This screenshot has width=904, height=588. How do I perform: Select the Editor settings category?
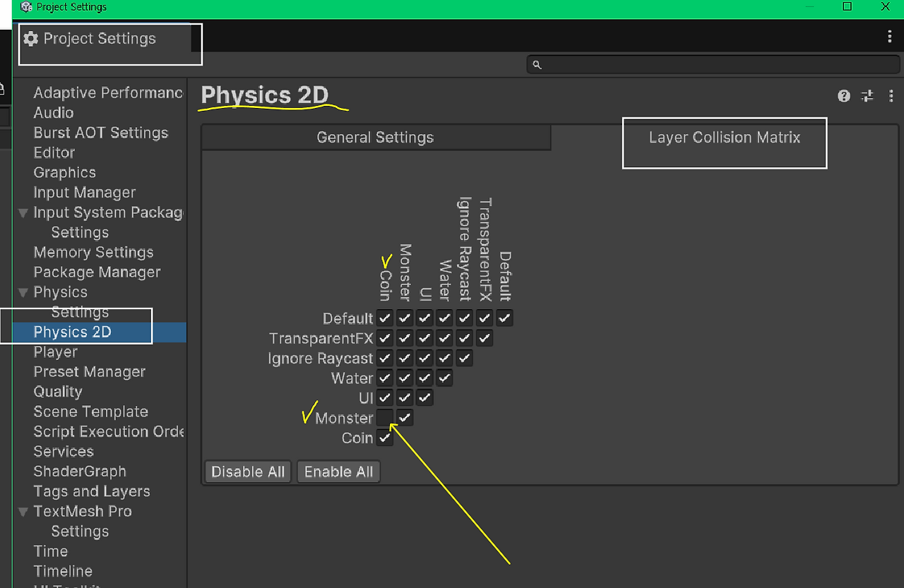pos(54,152)
